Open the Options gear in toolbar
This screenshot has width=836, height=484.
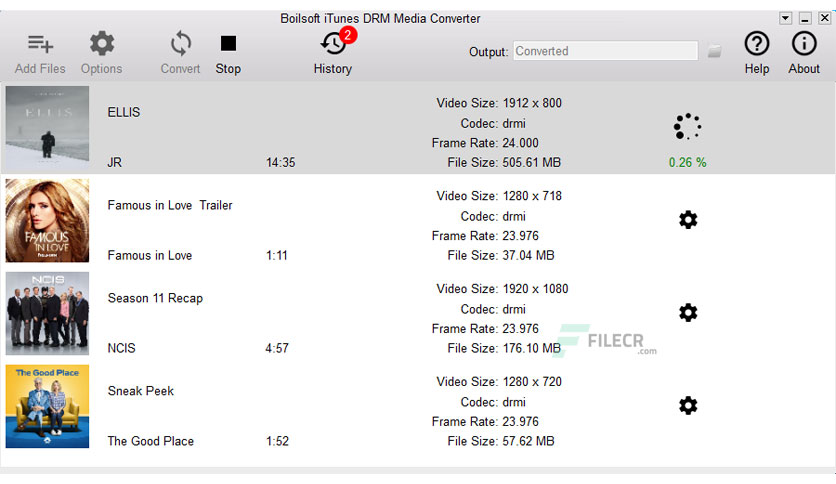click(102, 43)
